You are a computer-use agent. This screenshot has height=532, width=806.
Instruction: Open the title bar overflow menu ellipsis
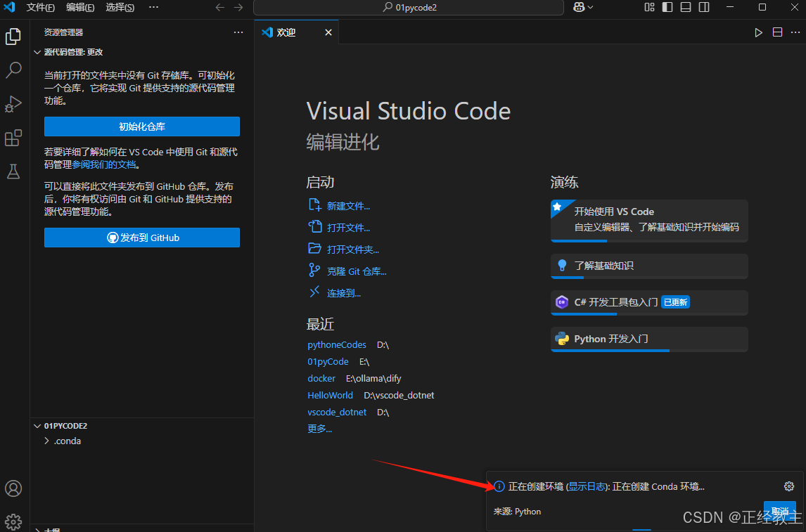click(x=153, y=7)
